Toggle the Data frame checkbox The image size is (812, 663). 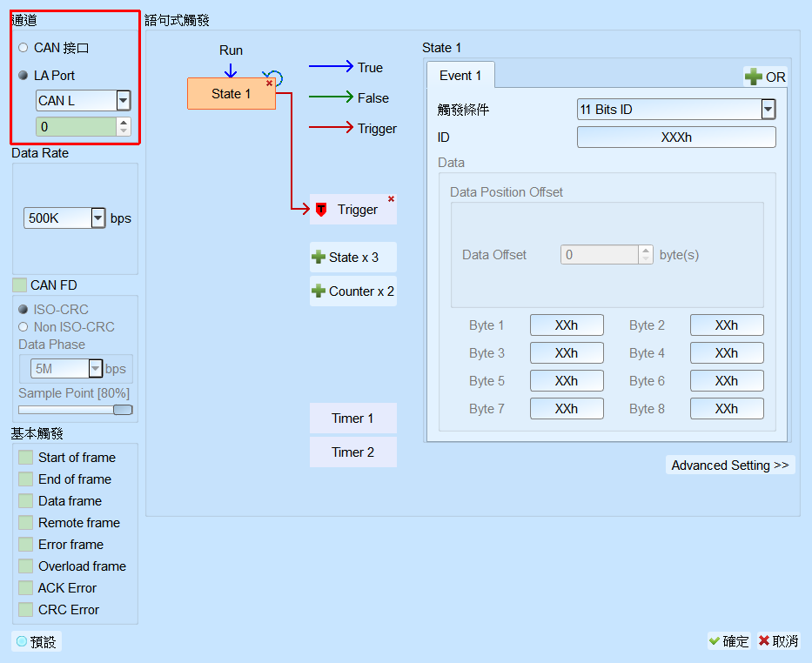25,501
